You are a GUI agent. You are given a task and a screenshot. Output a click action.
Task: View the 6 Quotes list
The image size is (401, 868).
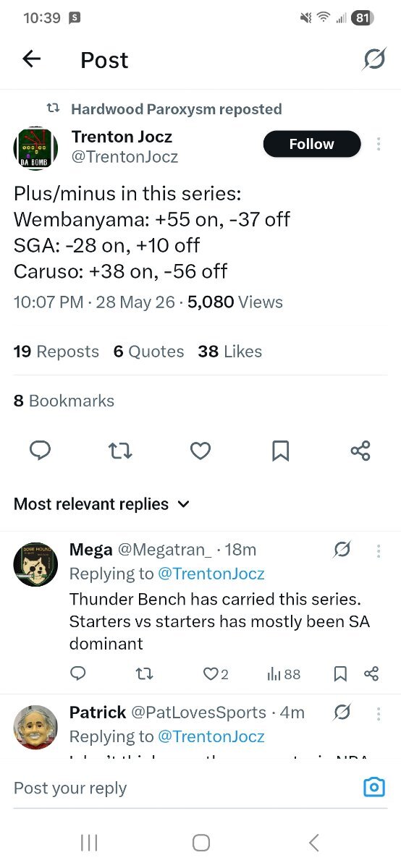pos(148,352)
